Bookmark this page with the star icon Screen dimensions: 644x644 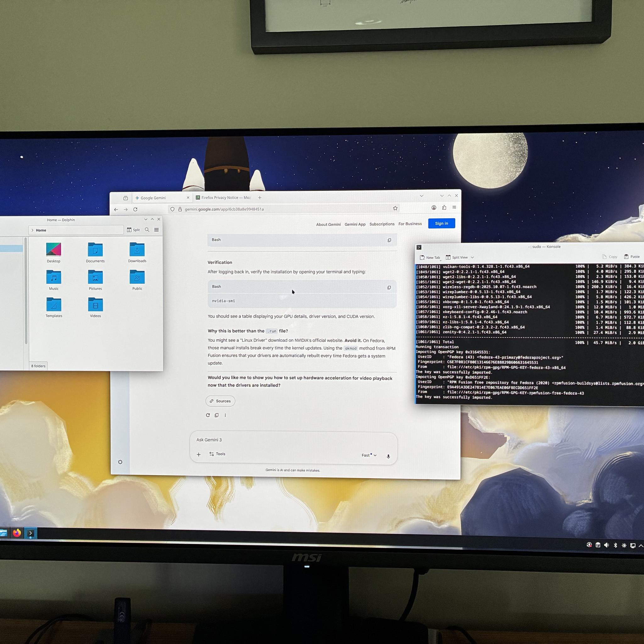click(x=395, y=208)
